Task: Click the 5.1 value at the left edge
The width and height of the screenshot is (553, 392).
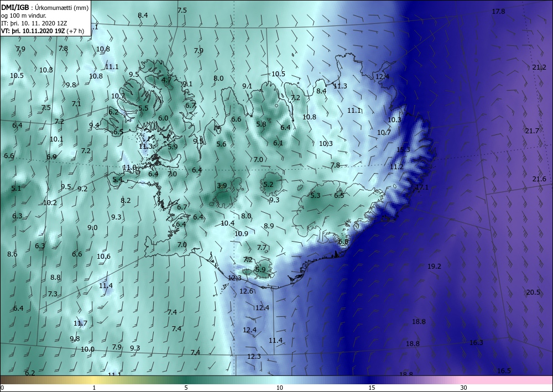Action: coord(16,188)
